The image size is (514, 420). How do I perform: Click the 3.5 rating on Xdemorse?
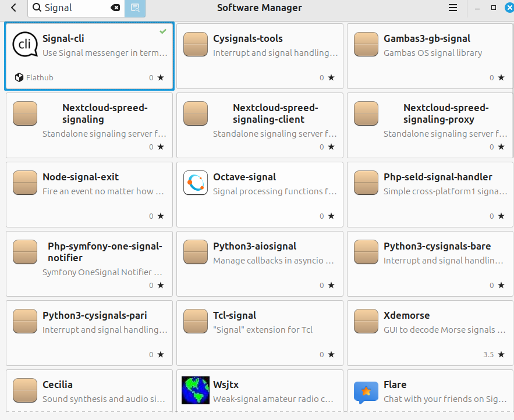pos(488,354)
